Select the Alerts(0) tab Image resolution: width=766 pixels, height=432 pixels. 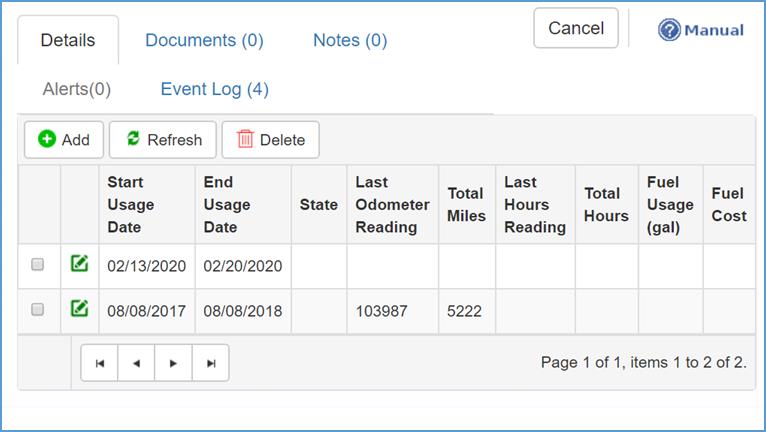click(77, 89)
